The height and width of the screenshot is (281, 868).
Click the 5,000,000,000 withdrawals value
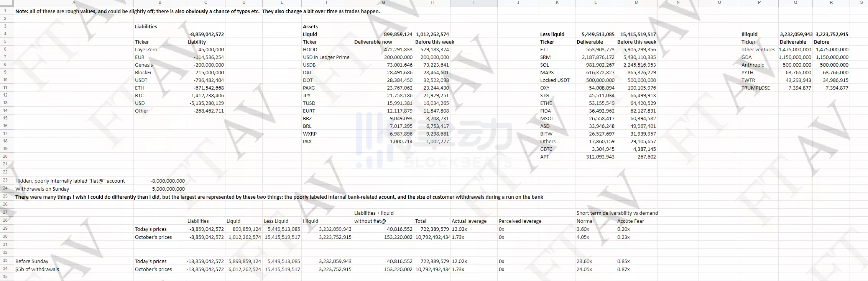pyautogui.click(x=168, y=189)
